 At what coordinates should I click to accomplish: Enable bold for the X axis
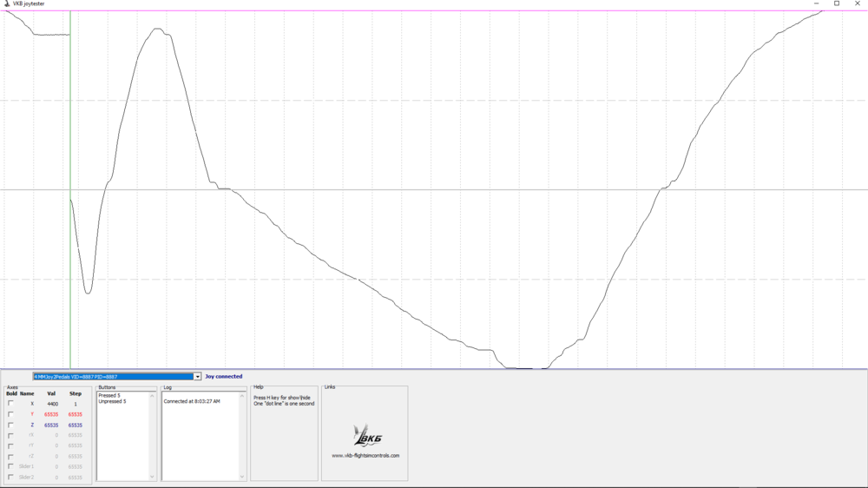click(10, 404)
